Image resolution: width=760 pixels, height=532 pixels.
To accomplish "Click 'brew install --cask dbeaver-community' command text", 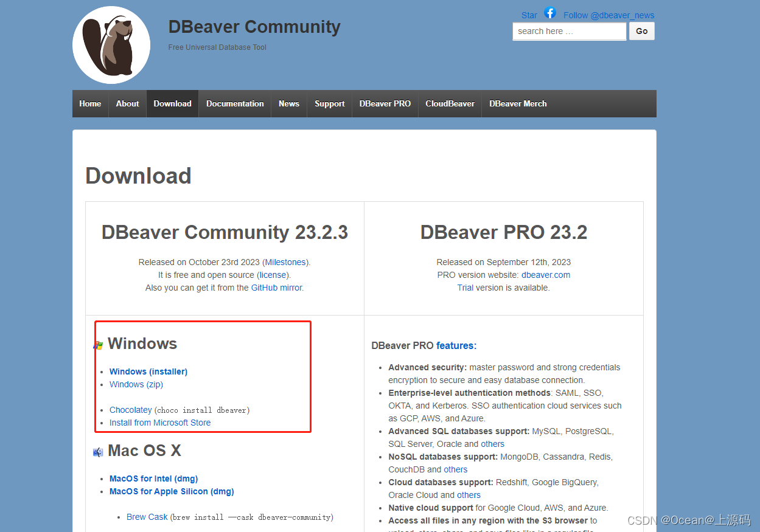I will (252, 517).
